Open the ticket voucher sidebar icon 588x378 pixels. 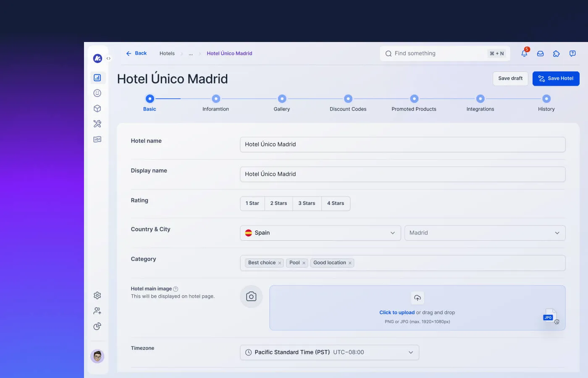click(97, 139)
